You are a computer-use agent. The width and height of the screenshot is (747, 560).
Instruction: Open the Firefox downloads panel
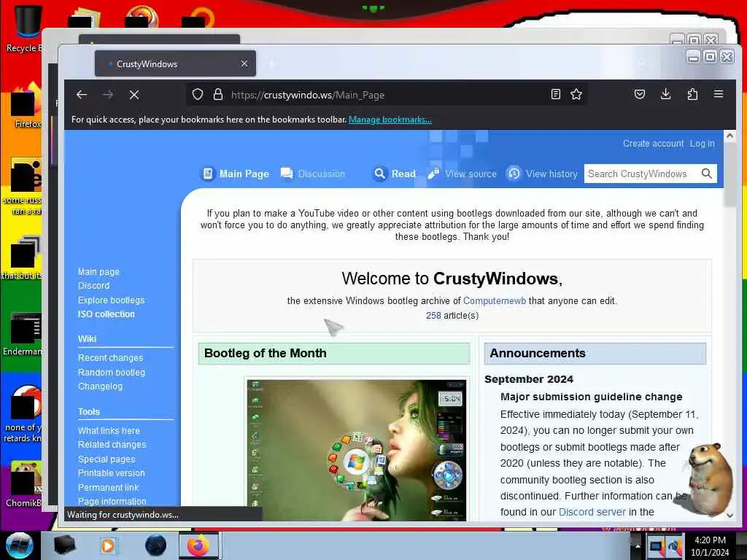pos(666,94)
